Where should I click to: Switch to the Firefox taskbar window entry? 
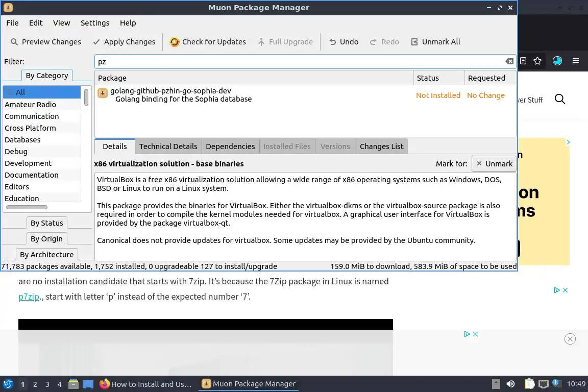coord(145,384)
